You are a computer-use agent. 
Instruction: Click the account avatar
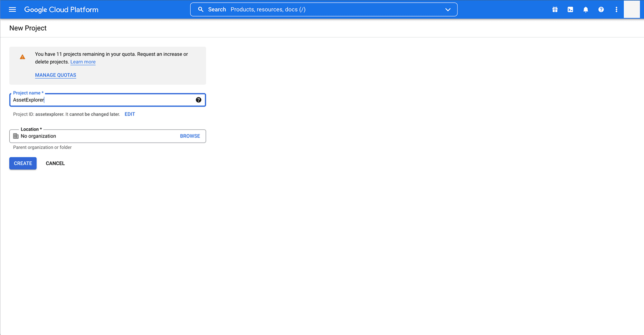coord(632,9)
